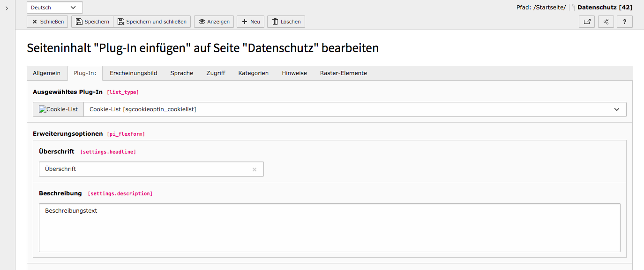This screenshot has width=644, height=270.
Task: Focus the Überschrift input field
Action: 151,169
